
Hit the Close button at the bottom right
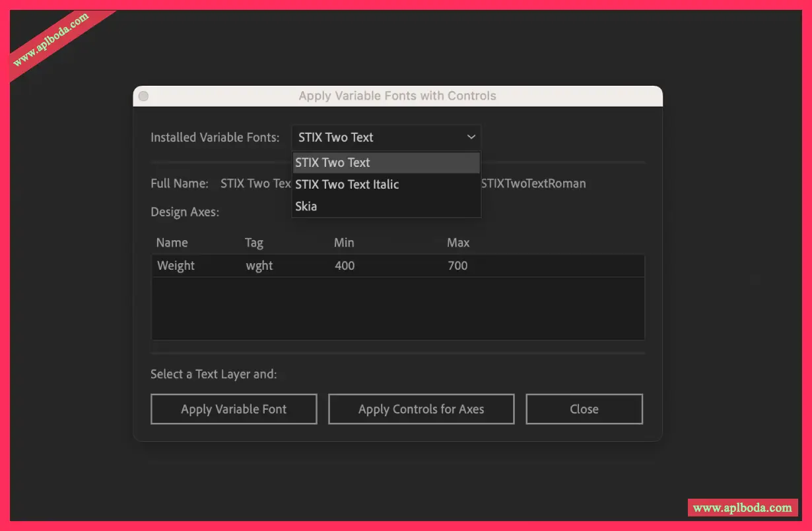point(584,409)
